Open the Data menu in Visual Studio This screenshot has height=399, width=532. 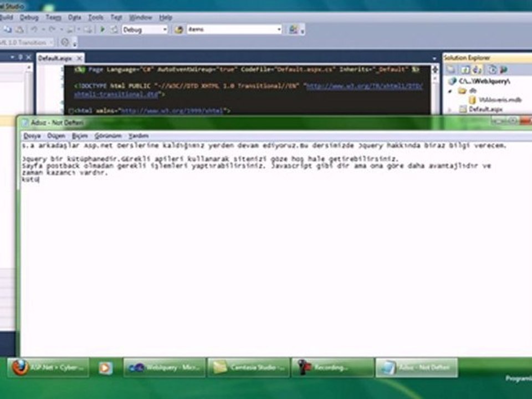click(x=75, y=17)
